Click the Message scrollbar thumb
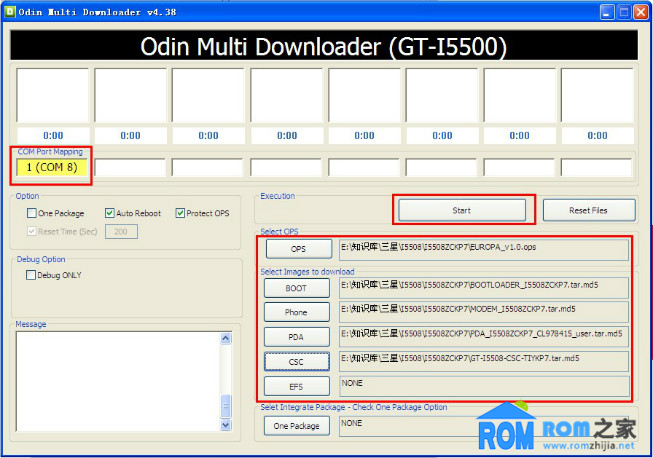Viewport: 653px width, 458px height. (x=226, y=406)
